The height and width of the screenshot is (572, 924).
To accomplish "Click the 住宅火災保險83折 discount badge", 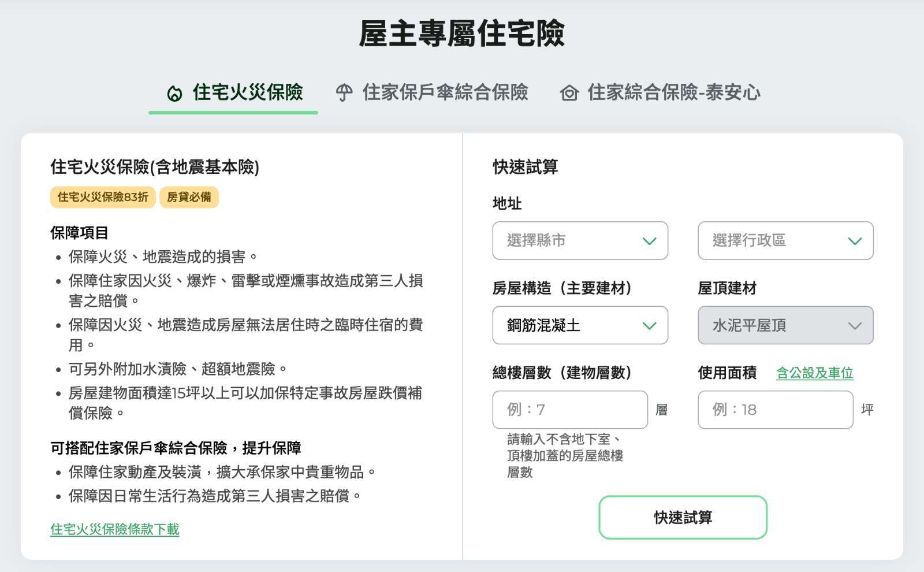I will [x=103, y=197].
